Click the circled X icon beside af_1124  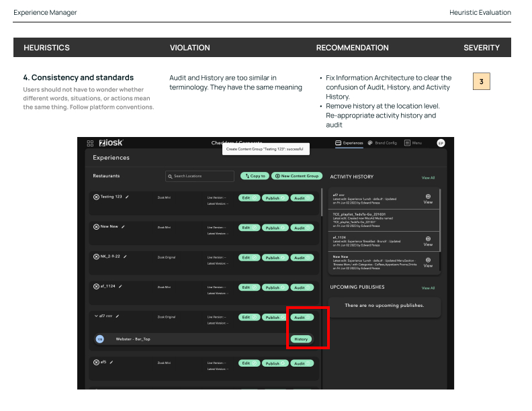(96, 286)
